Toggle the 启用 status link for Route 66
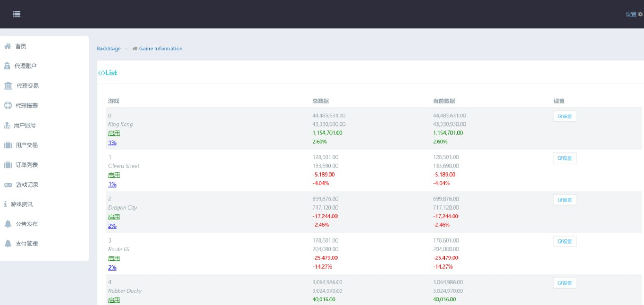Screen dimensions: 644x305 tap(114, 258)
